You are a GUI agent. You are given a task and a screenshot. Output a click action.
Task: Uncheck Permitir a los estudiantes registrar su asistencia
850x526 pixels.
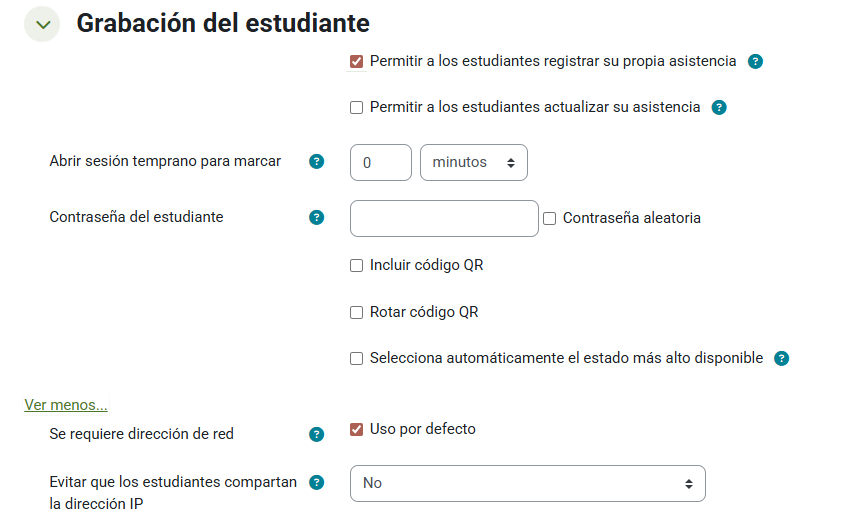pos(356,62)
